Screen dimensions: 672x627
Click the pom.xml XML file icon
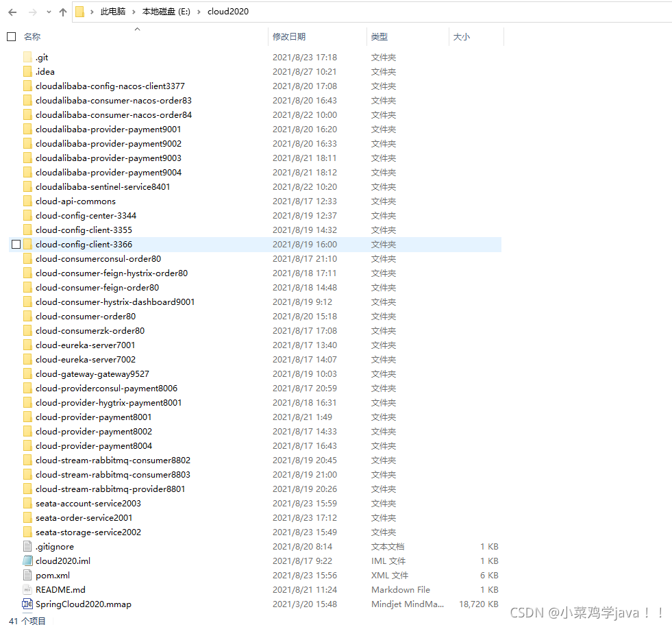(27, 575)
